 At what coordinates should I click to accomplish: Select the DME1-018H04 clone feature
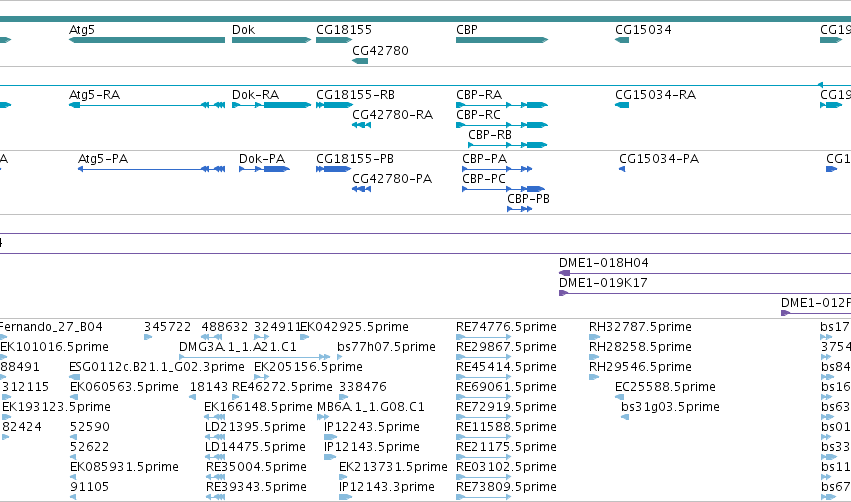point(705,273)
